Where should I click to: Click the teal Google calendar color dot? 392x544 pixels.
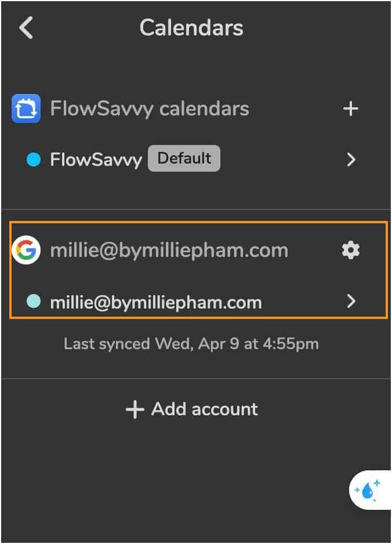pyautogui.click(x=34, y=302)
